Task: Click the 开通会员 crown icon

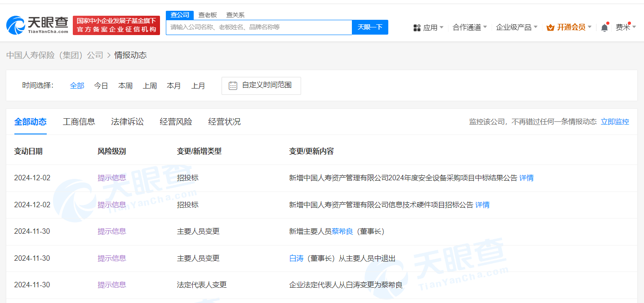Action: pos(550,27)
